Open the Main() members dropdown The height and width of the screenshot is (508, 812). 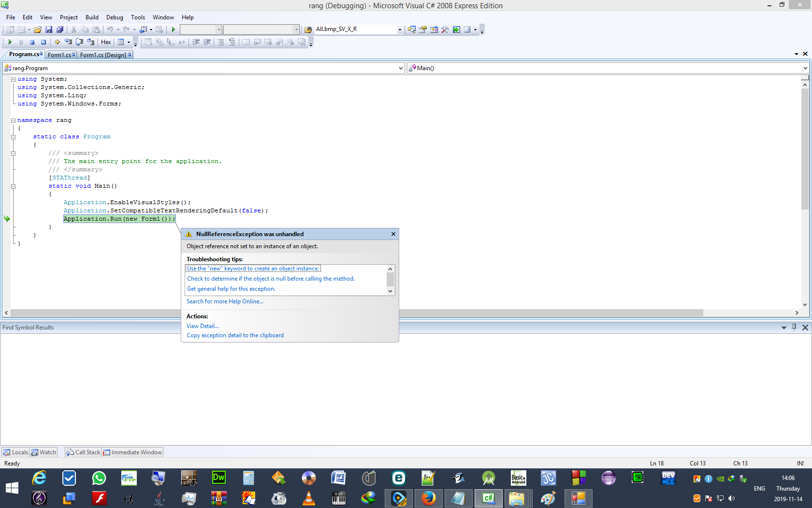point(608,68)
